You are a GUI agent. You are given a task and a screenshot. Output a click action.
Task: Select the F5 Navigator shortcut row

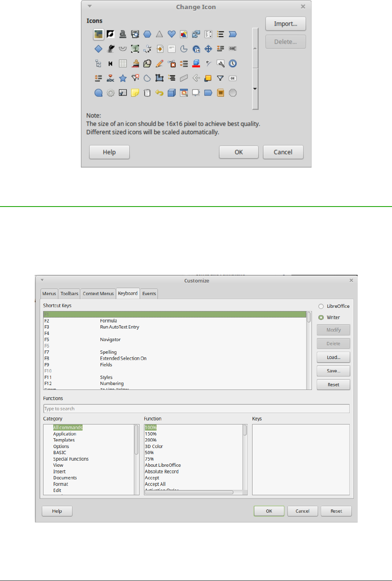pos(175,339)
